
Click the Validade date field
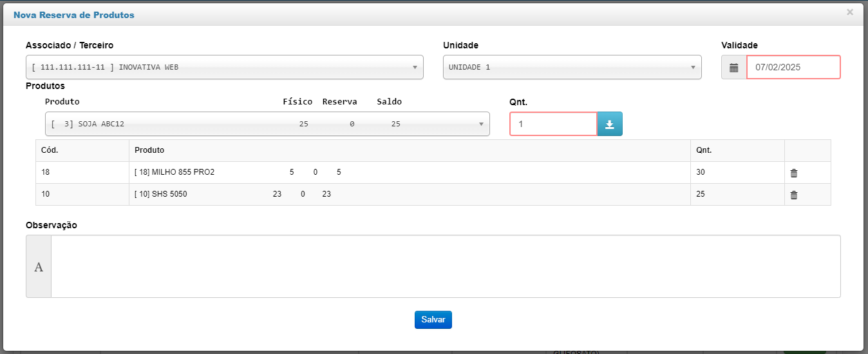click(793, 67)
